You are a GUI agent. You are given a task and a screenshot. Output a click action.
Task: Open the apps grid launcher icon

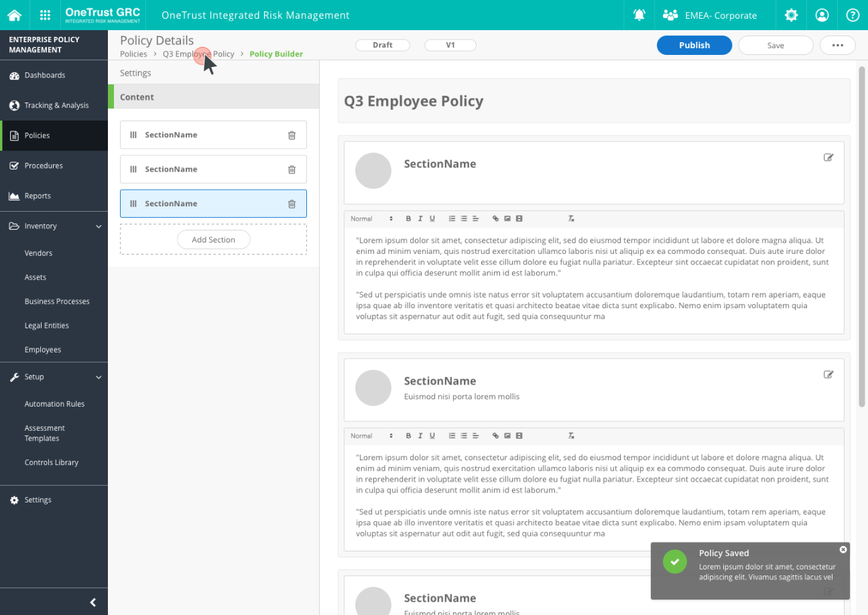[45, 15]
